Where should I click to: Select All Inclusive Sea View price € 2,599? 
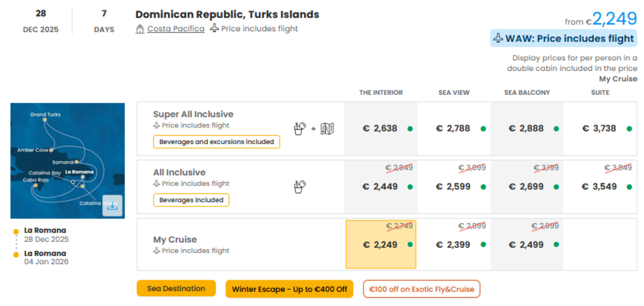[x=454, y=187]
